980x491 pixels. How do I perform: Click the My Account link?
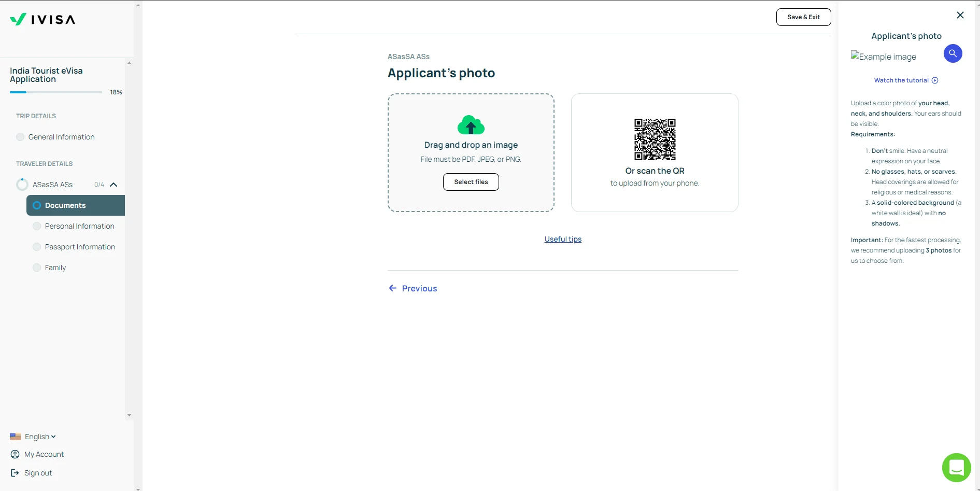(x=44, y=454)
